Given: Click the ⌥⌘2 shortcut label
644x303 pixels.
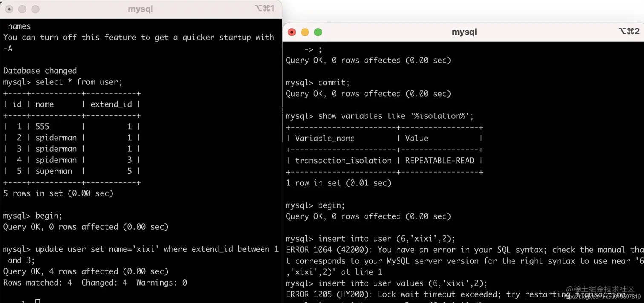Looking at the screenshot, I should tap(629, 32).
